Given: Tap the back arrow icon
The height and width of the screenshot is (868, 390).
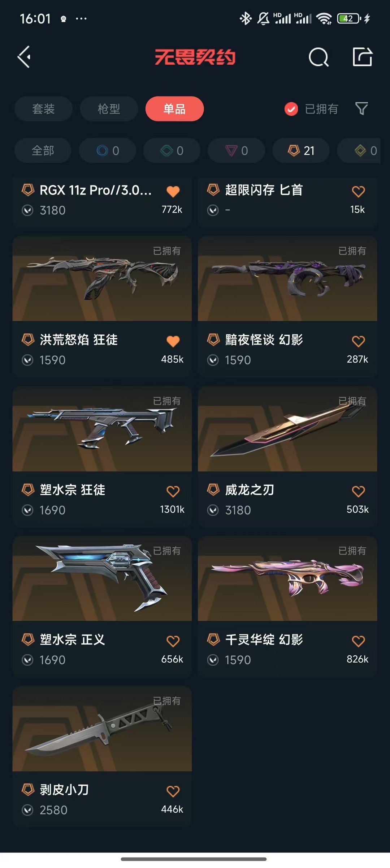Looking at the screenshot, I should pos(24,57).
